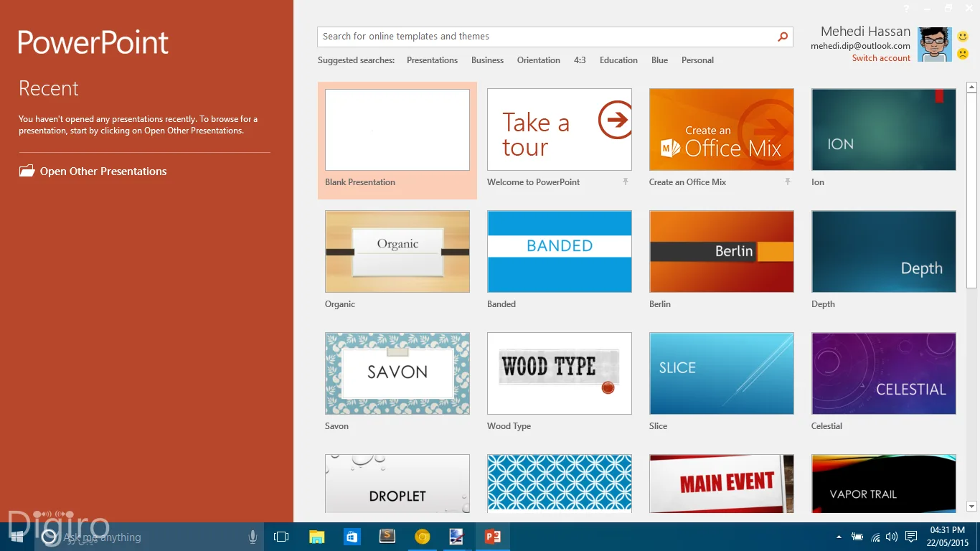This screenshot has height=551, width=980.
Task: Click the search magnifier icon in the template search box
Action: [783, 37]
